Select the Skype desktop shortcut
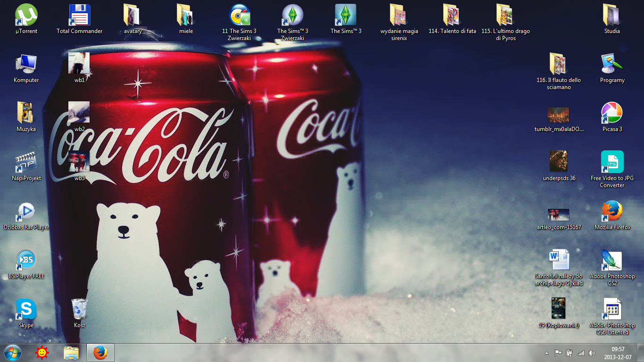The width and height of the screenshot is (644, 362). (26, 313)
